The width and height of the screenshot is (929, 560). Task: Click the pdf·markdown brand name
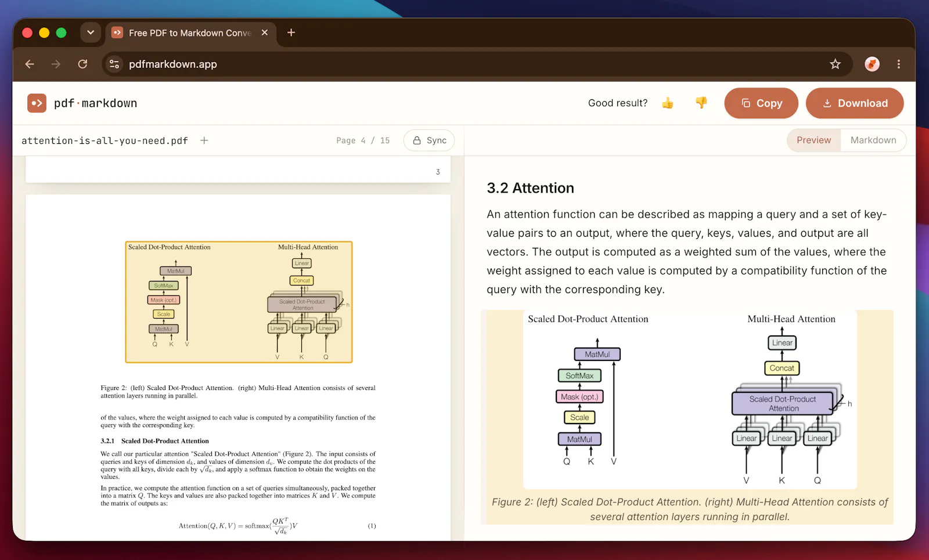pos(96,103)
